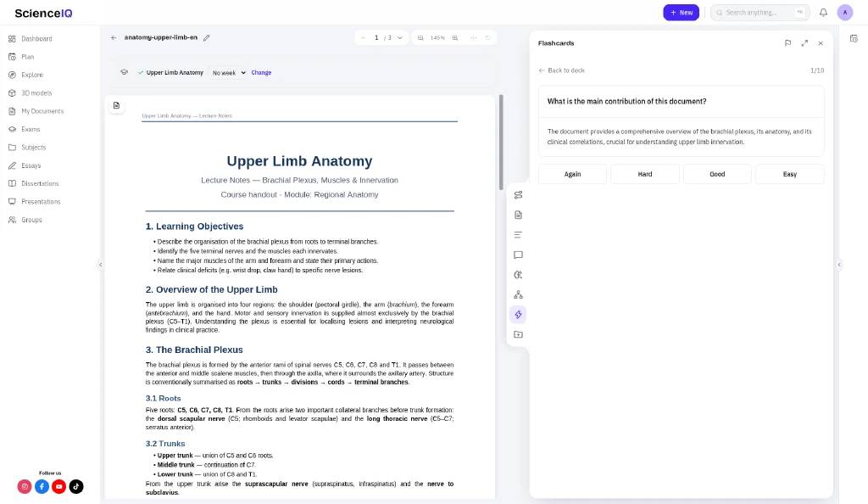Viewport: 868px width, 504px height.
Task: Click the flashcard question text
Action: tap(626, 101)
